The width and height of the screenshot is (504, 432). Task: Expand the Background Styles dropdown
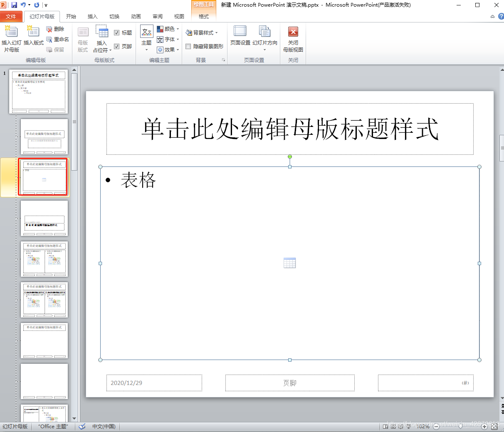(x=203, y=32)
